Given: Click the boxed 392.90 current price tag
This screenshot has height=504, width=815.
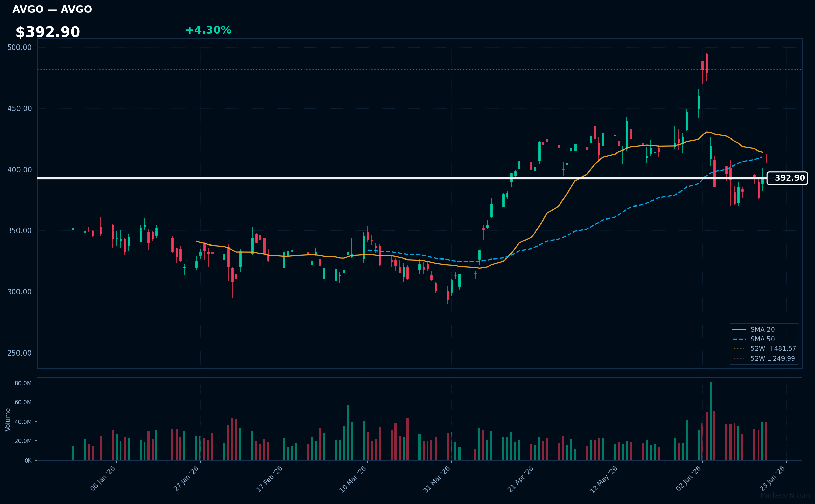Looking at the screenshot, I should pyautogui.click(x=787, y=178).
